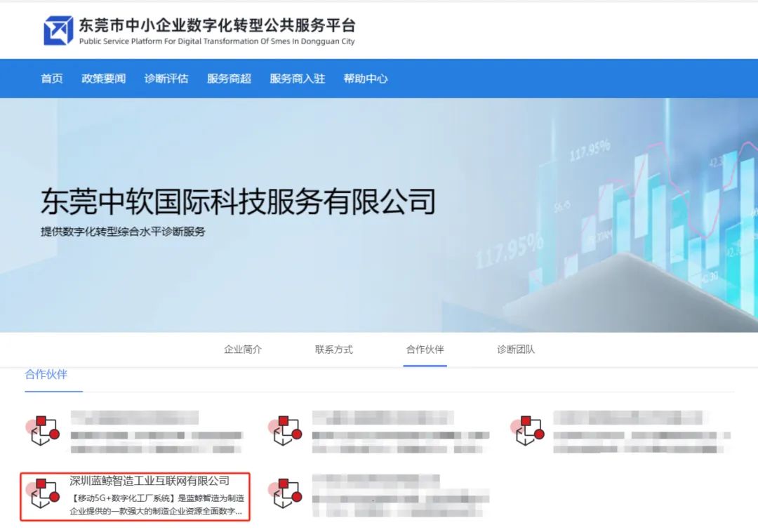Click the partner icon beside 深圳蓝鲸智造工业互联网有限公司

click(43, 493)
